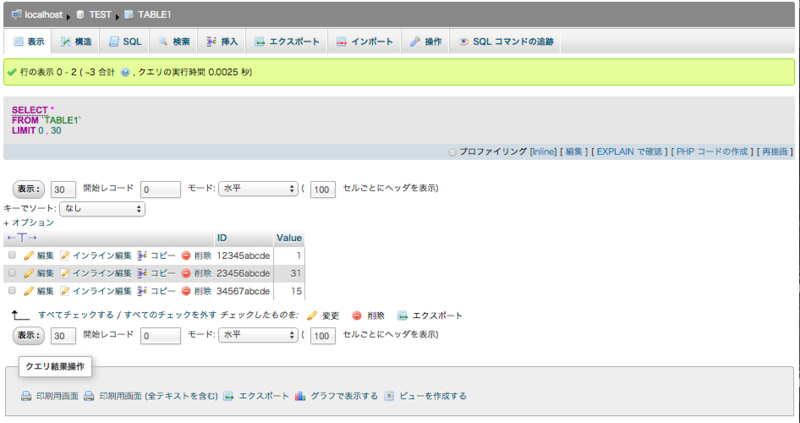The image size is (800, 423).
Task: Open the 操作 tab
Action: click(x=426, y=41)
